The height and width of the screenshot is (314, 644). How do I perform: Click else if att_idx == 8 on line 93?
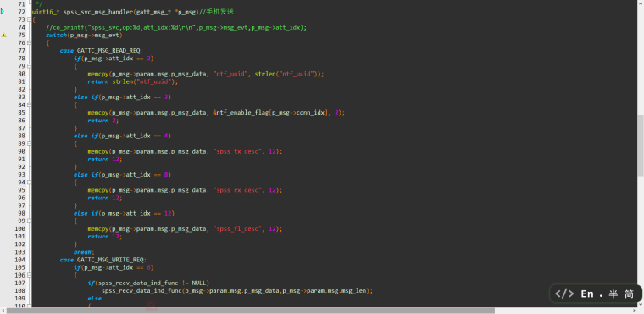[122, 175]
